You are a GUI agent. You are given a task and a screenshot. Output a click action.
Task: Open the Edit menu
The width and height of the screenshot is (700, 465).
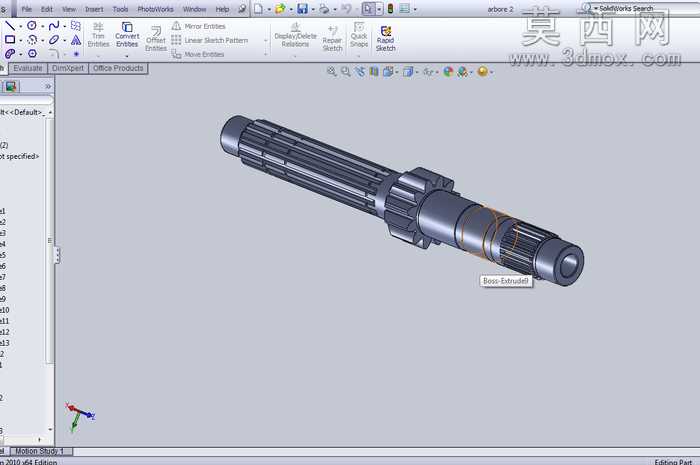coord(46,9)
